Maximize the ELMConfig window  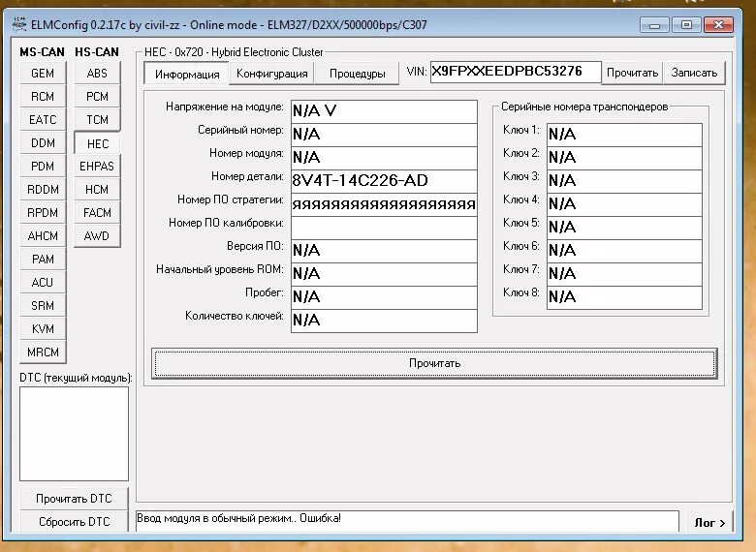[x=686, y=24]
